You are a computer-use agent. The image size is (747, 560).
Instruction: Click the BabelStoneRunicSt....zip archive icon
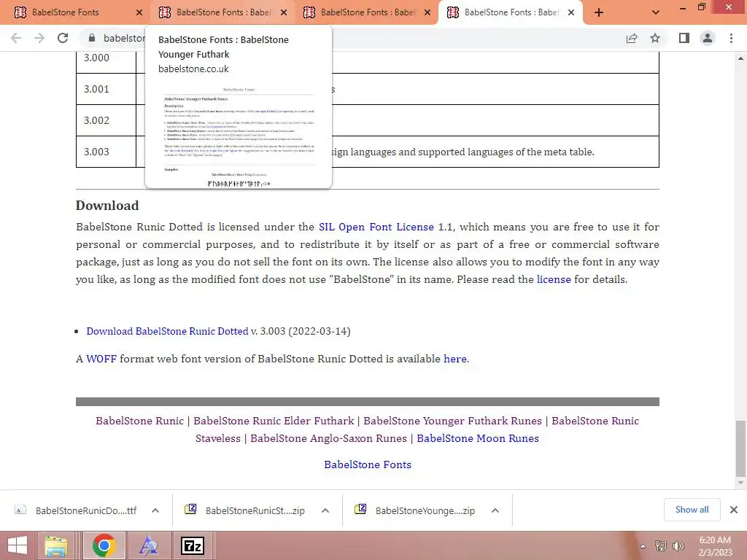click(x=190, y=510)
